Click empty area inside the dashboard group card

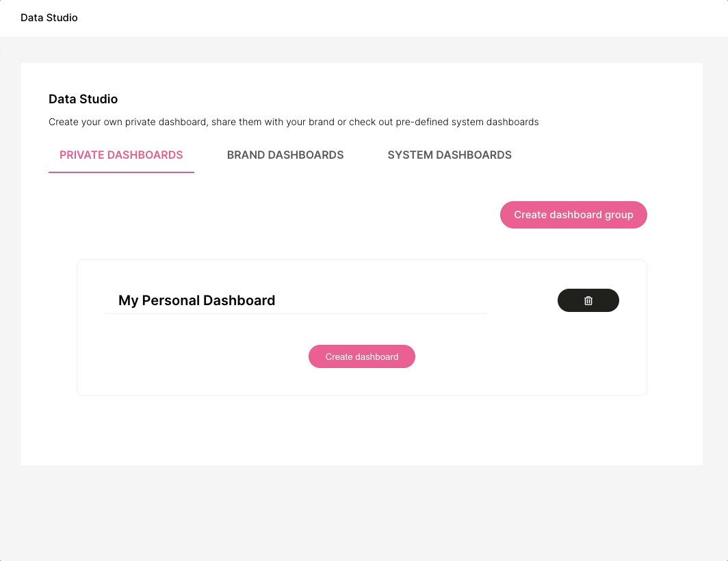510,362
